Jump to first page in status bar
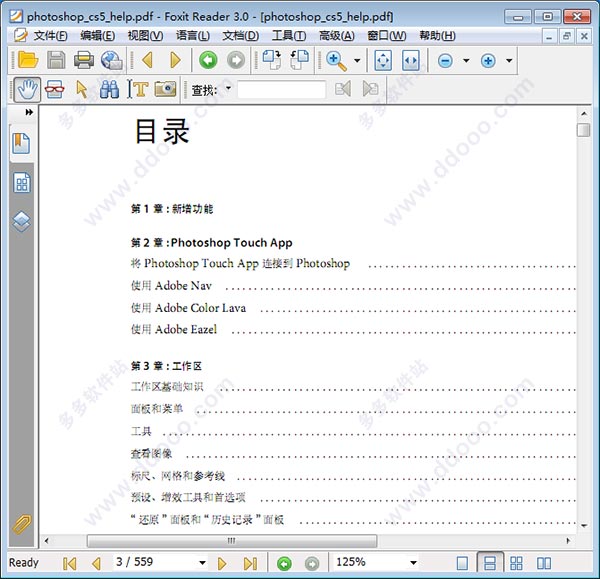600x579 pixels. point(69,563)
